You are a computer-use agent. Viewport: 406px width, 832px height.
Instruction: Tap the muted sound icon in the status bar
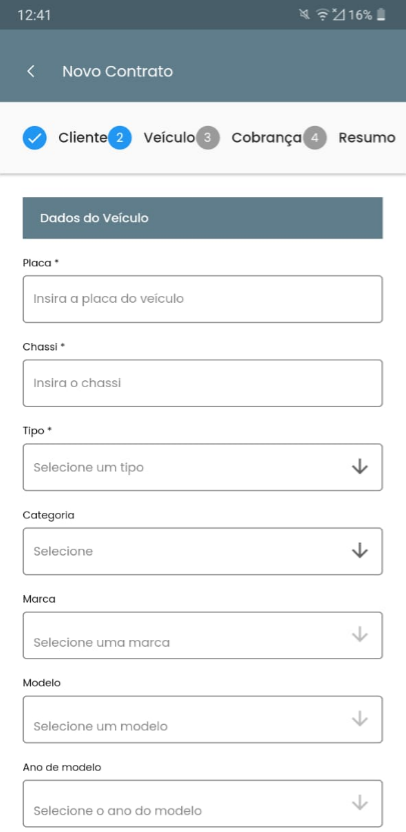tap(305, 15)
